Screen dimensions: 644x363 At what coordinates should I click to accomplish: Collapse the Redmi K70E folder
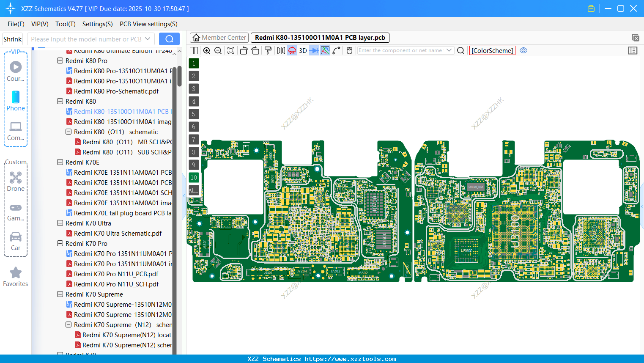[x=60, y=162]
